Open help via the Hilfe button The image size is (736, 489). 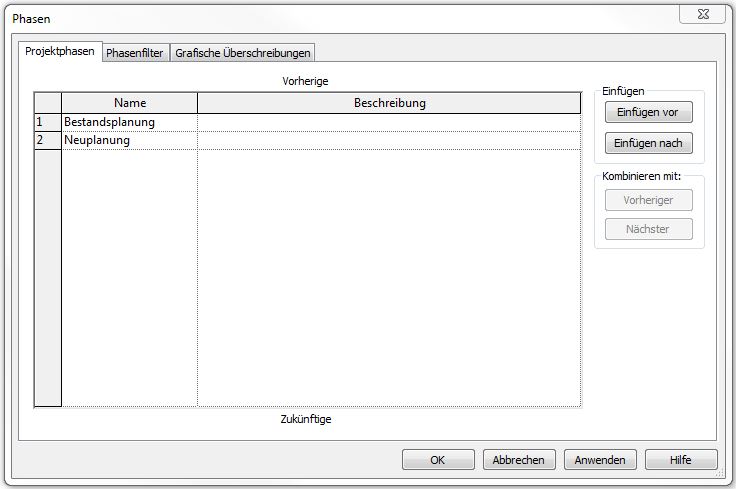[x=681, y=460]
